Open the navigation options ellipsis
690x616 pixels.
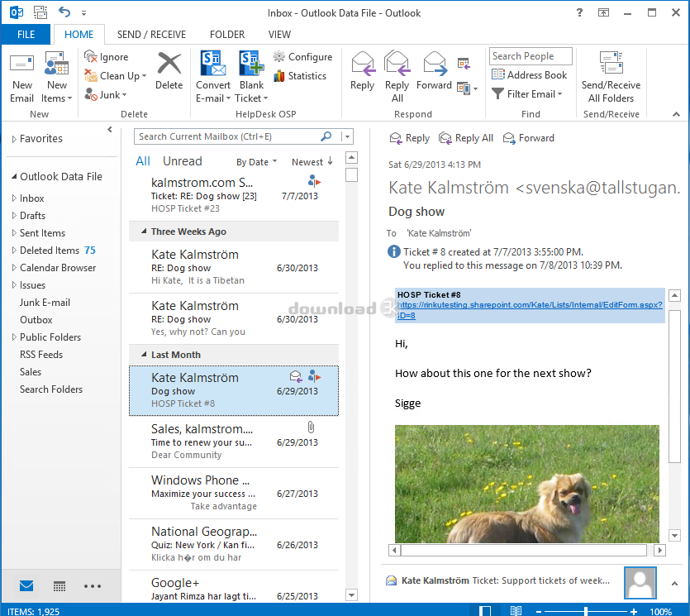93,586
